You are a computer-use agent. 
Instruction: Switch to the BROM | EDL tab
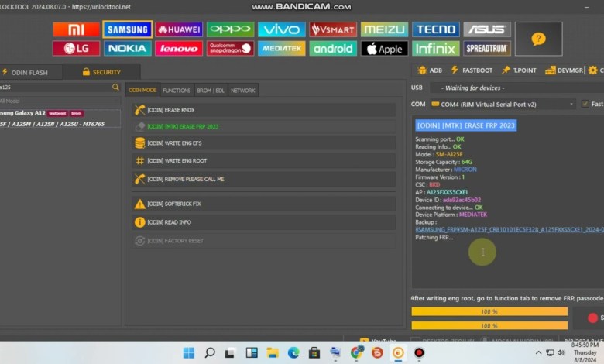tap(211, 91)
